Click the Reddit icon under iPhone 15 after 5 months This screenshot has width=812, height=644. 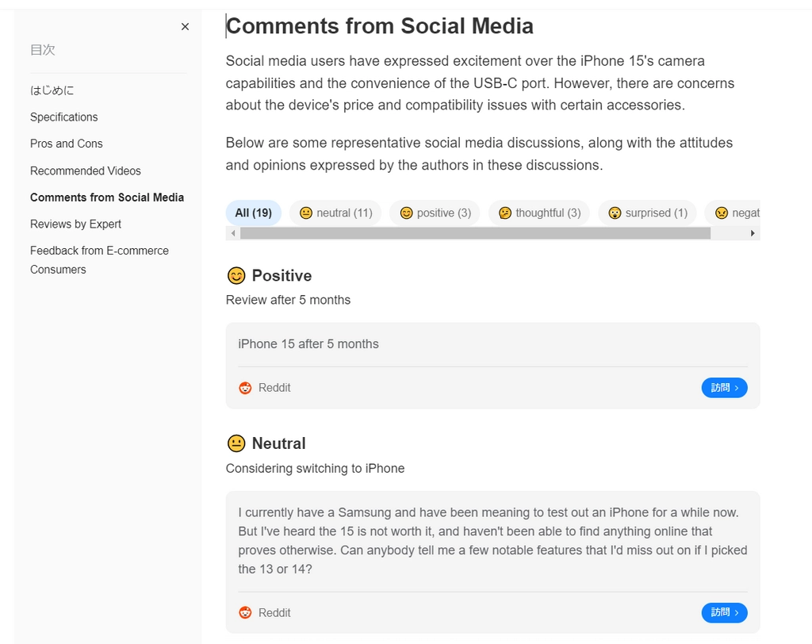[x=245, y=388]
